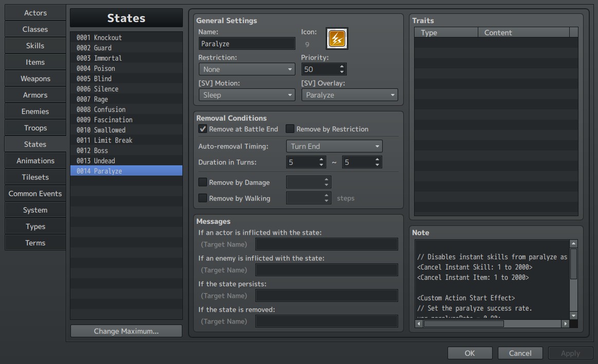Screen dimensions: 598x364
Task: Decrease the Priority value with down arrow
Action: coord(342,72)
